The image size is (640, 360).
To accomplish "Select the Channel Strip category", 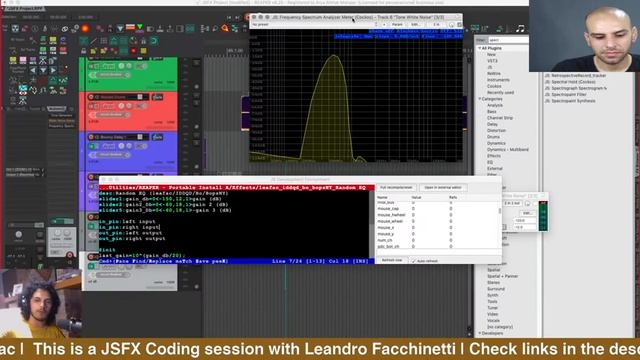I will pyautogui.click(x=500, y=118).
